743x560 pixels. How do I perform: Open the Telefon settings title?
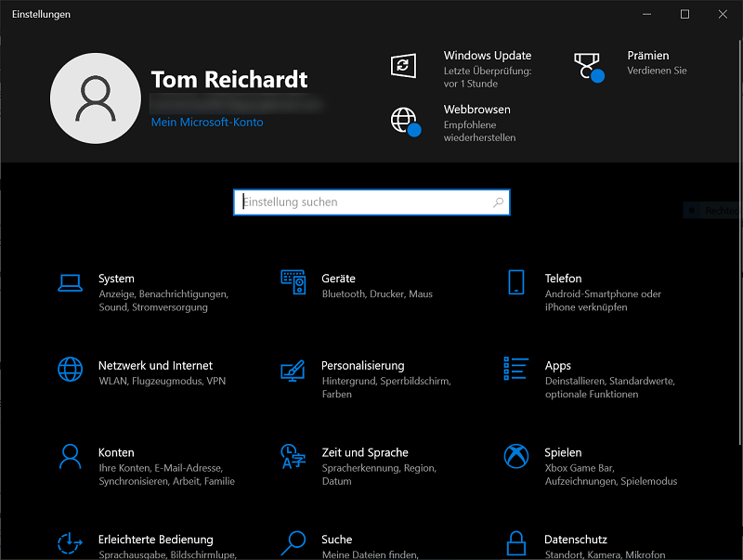(x=563, y=279)
